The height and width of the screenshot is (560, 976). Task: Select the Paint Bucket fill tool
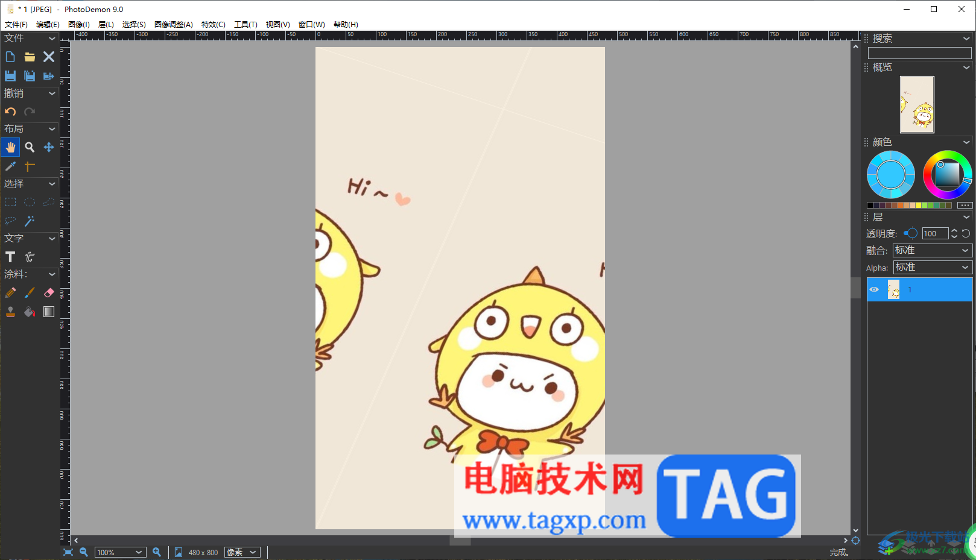point(30,312)
